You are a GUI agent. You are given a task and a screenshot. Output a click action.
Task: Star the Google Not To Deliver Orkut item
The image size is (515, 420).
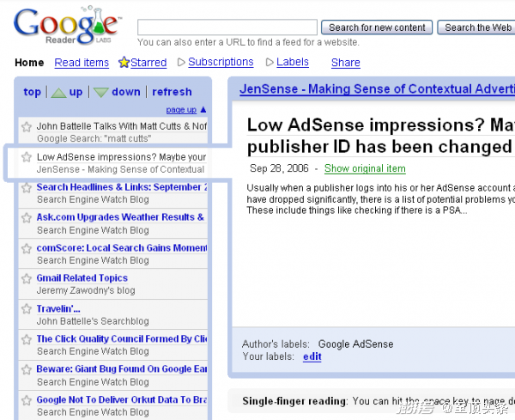pyautogui.click(x=27, y=400)
